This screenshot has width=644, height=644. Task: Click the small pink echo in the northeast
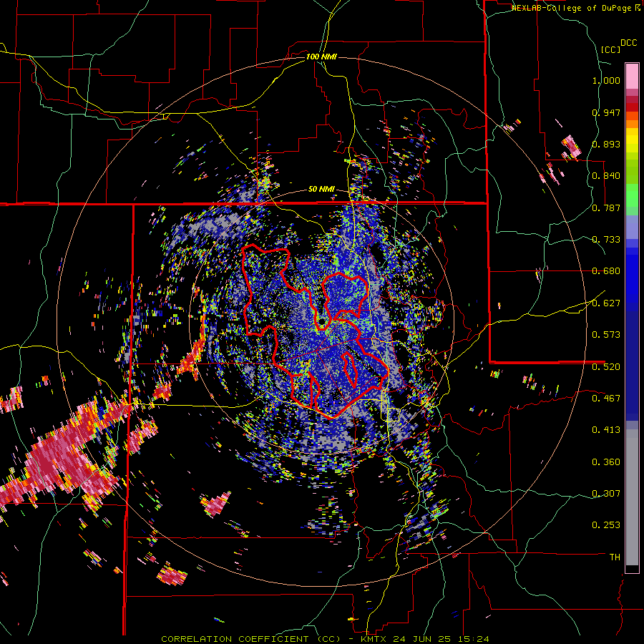571,147
